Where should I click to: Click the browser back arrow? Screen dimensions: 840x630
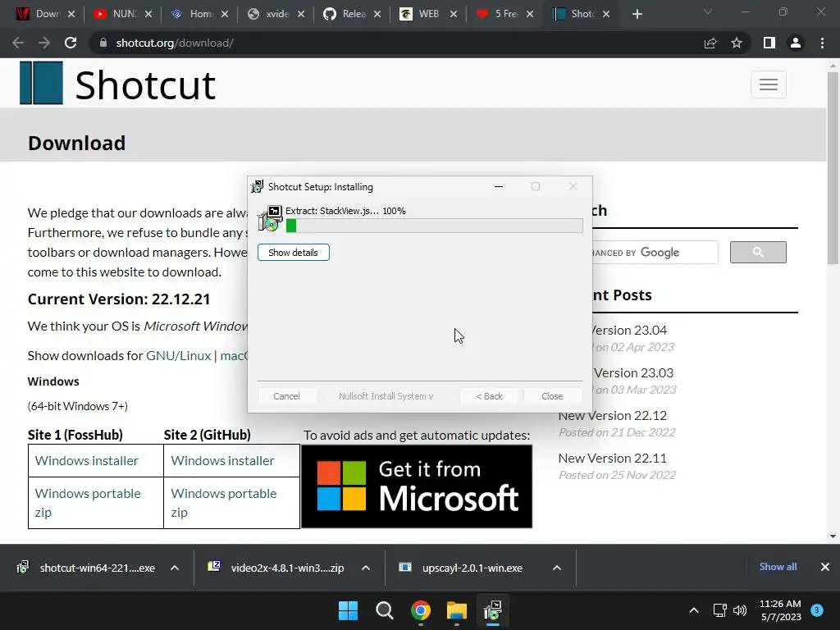coord(18,43)
